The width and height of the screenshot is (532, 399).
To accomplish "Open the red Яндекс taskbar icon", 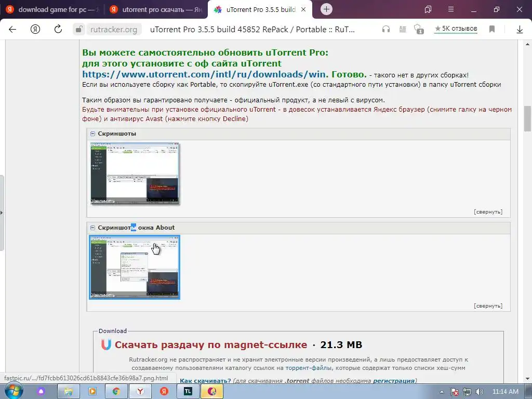I will [164, 391].
